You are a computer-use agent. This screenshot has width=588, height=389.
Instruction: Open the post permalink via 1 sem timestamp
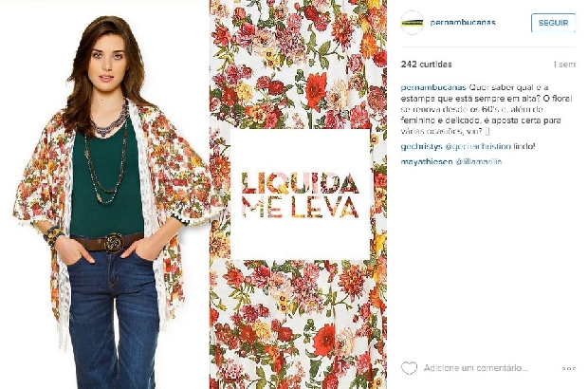[x=564, y=65]
